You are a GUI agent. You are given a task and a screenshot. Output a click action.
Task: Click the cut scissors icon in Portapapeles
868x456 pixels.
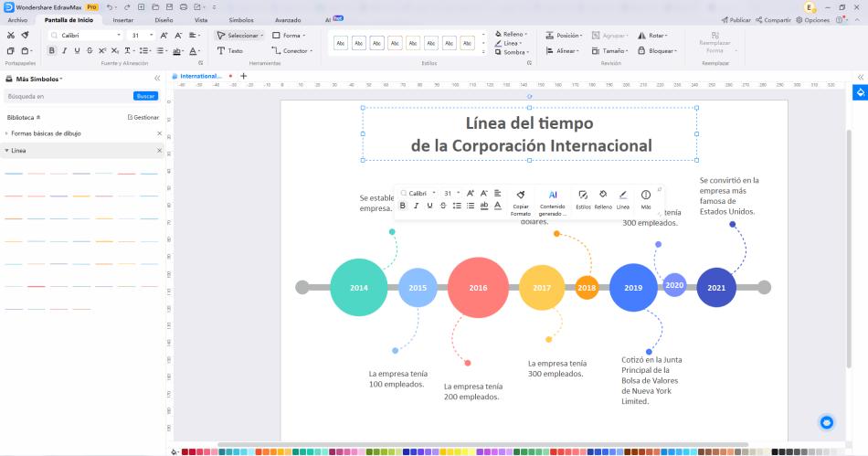tap(10, 36)
